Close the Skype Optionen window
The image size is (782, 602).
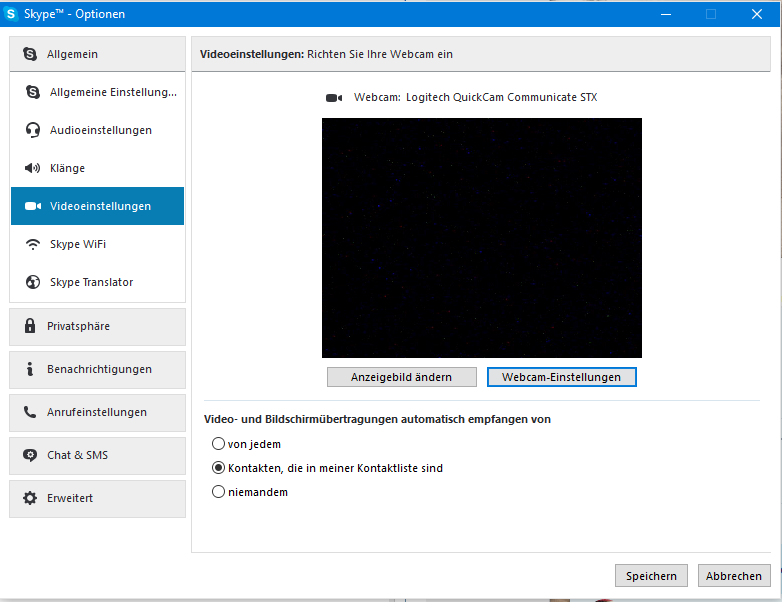pyautogui.click(x=757, y=14)
